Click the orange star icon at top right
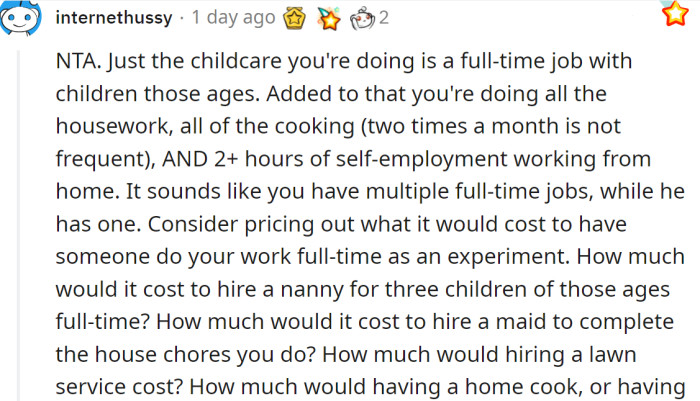The width and height of the screenshot is (700, 401). 675,15
